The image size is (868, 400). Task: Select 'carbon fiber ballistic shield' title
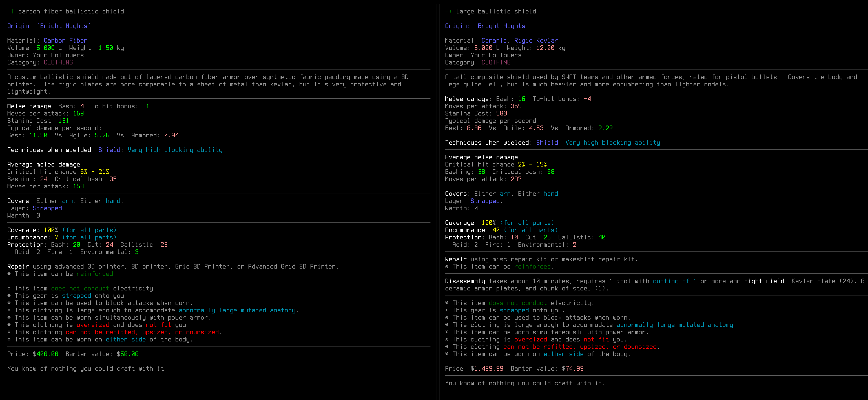(71, 11)
